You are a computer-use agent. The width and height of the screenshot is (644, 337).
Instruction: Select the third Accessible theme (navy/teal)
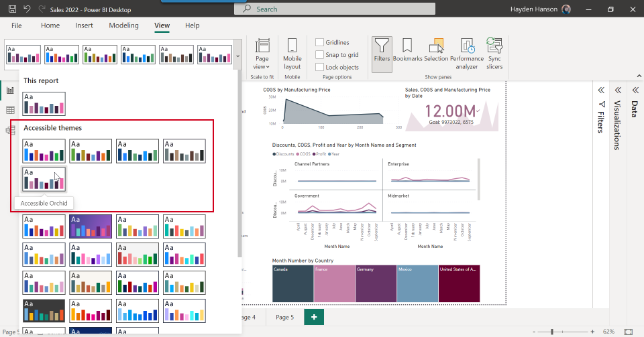pos(138,151)
